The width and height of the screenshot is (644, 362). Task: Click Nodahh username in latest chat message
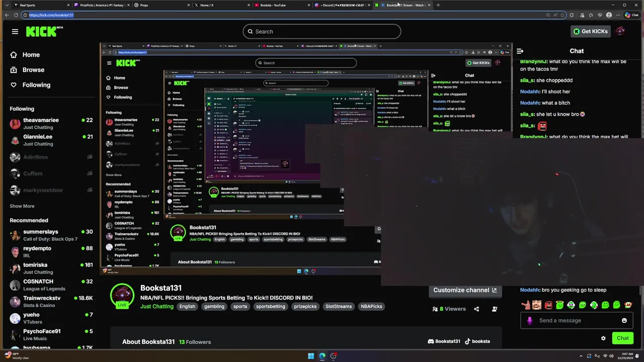pyautogui.click(x=529, y=290)
